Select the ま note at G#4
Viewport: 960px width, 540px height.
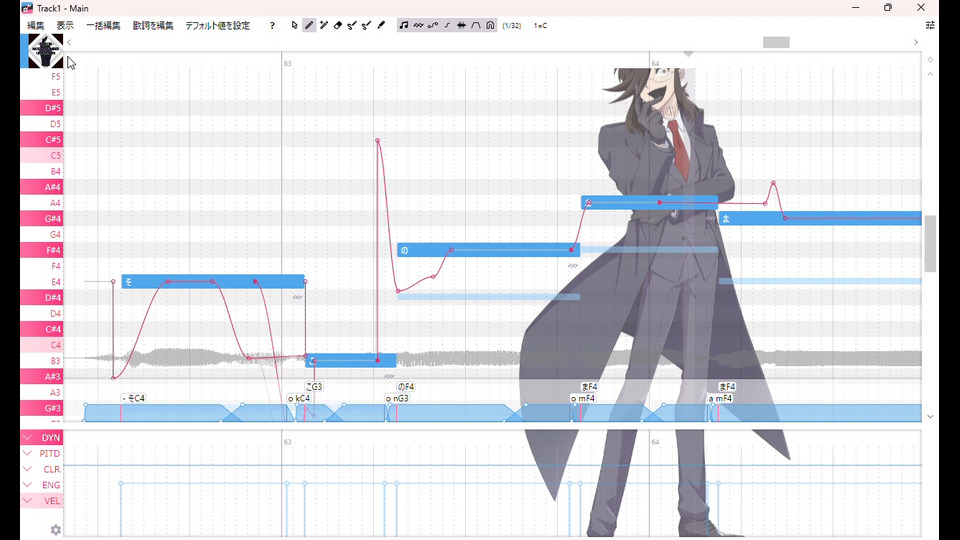click(820, 219)
